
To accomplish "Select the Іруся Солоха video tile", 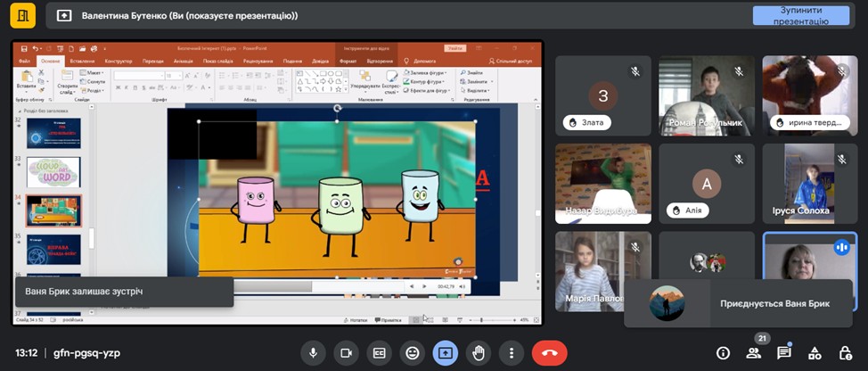I will (810, 184).
